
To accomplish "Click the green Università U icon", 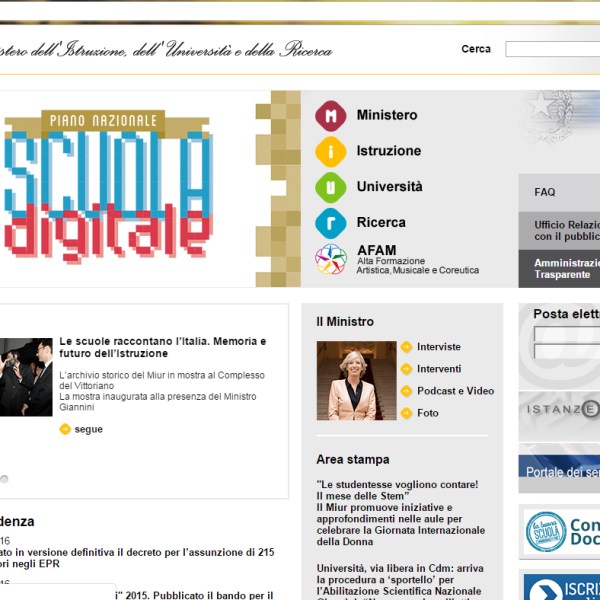I will pos(331,187).
